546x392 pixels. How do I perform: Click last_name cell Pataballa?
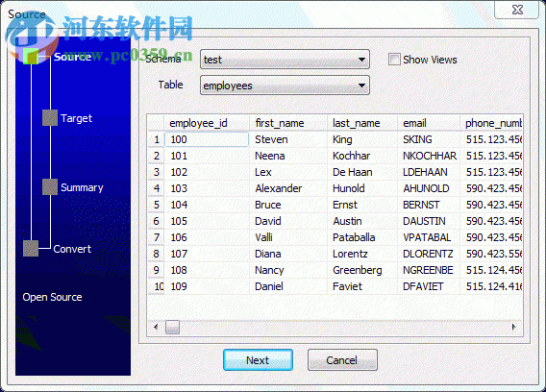(x=362, y=237)
